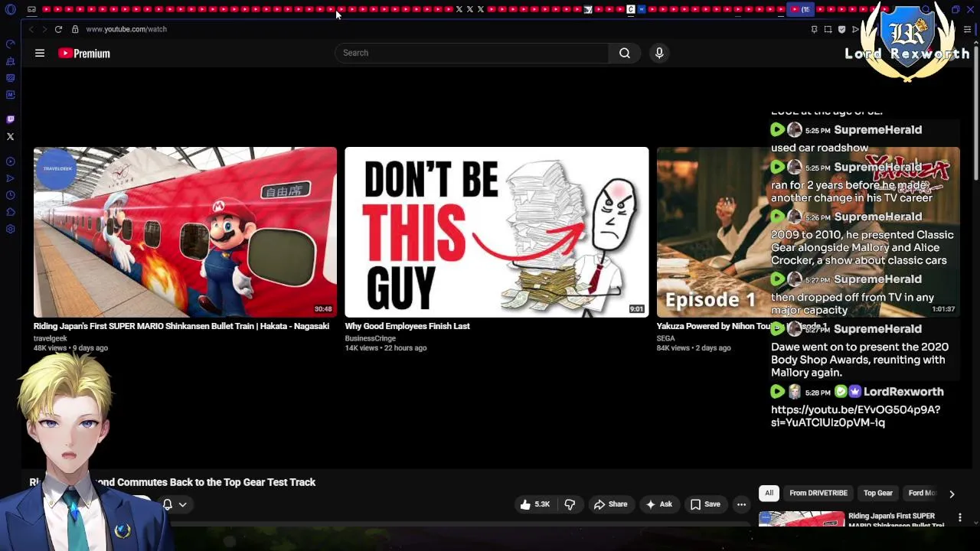The image size is (980, 551).
Task: Select the Top Gear filter chip
Action: click(877, 494)
